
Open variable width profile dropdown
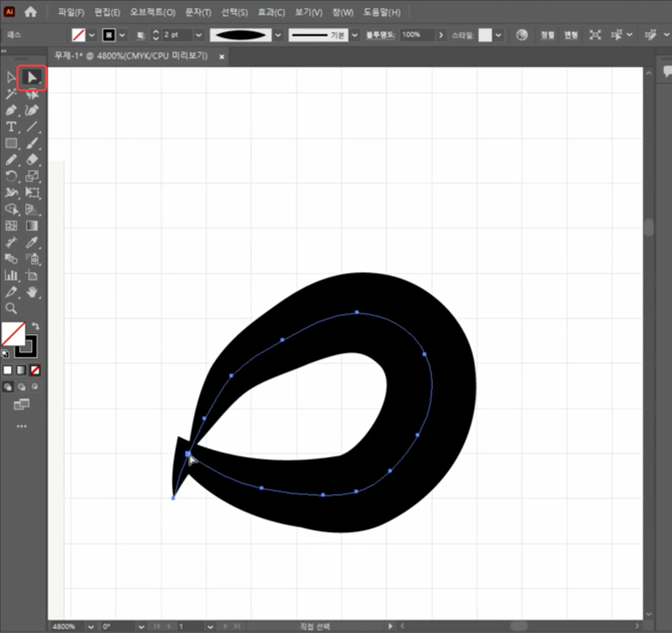tap(278, 35)
